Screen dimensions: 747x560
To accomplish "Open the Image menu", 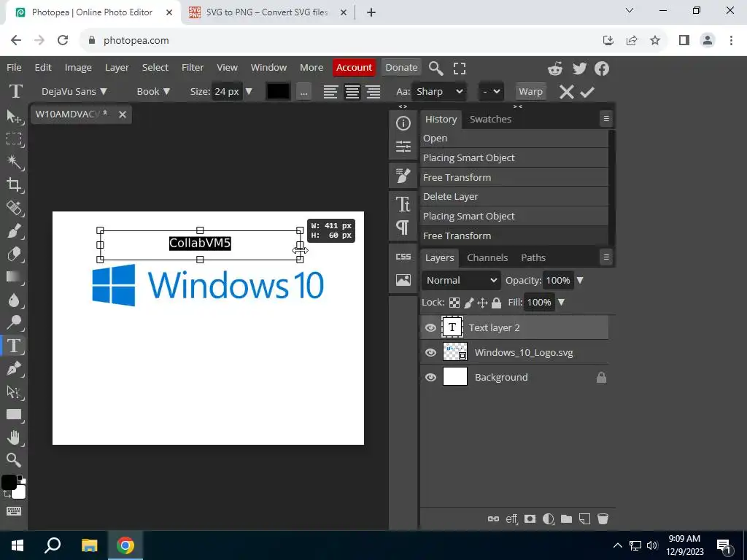I will click(78, 68).
